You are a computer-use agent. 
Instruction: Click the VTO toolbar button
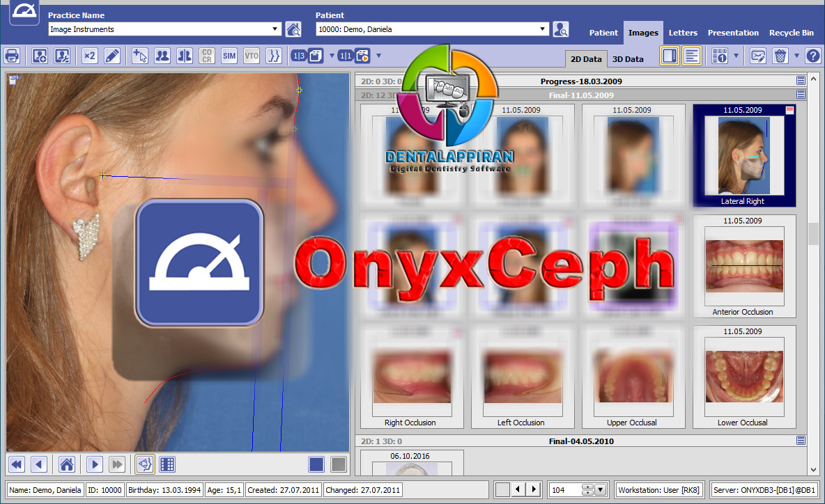[x=252, y=56]
